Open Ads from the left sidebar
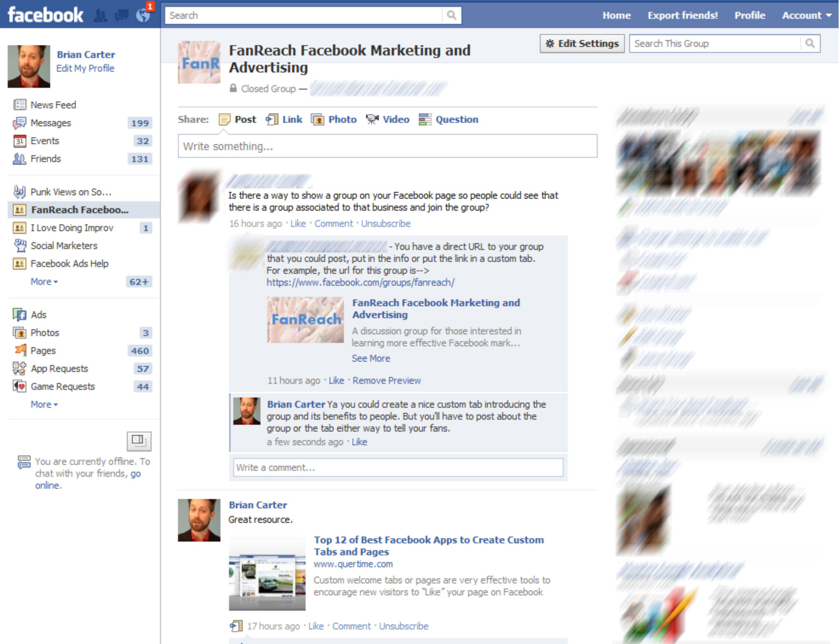 (39, 314)
